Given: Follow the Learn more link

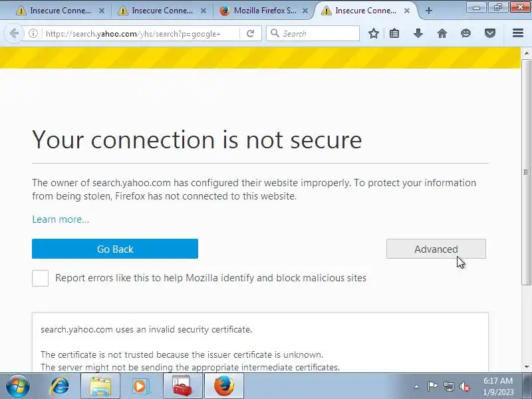Looking at the screenshot, I should (61, 219).
